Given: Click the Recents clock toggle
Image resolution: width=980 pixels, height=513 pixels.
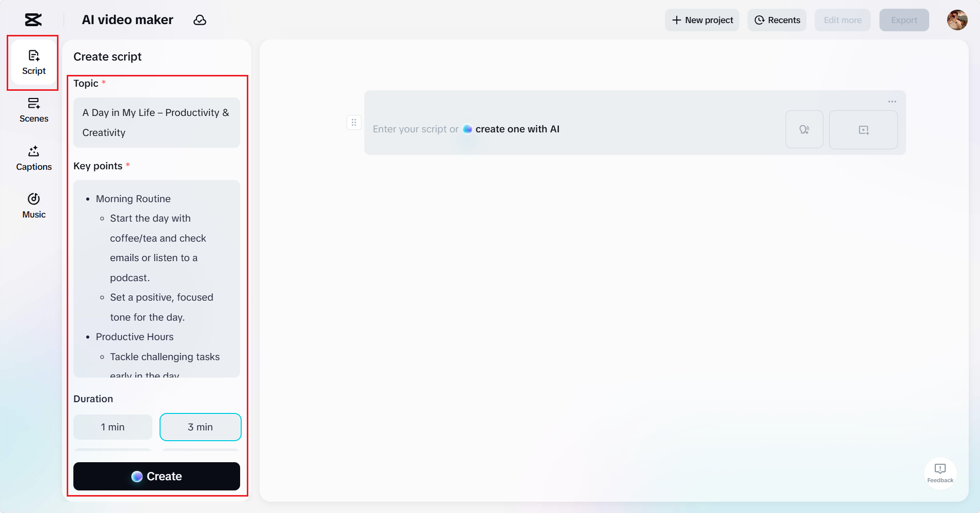Looking at the screenshot, I should point(776,20).
